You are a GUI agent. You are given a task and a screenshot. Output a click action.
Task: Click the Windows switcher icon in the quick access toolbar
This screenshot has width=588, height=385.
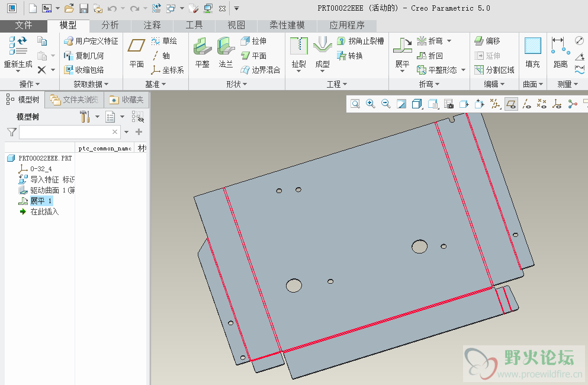171,8
